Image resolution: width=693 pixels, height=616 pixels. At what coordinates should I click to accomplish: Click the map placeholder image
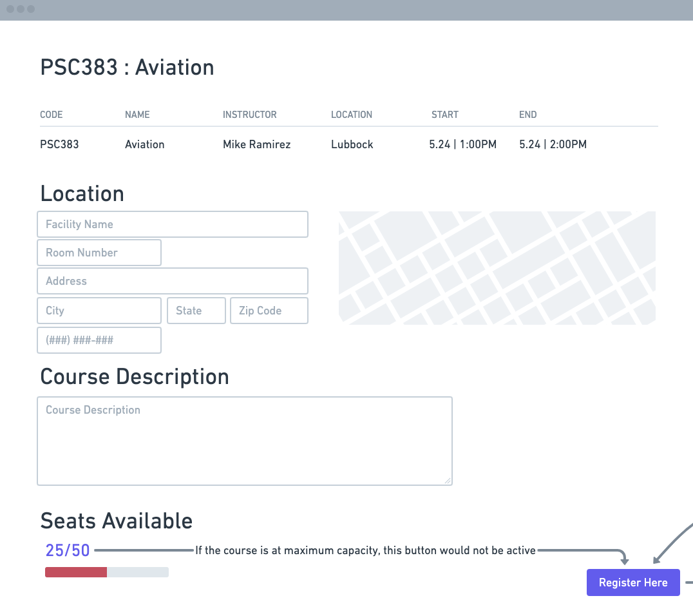[x=497, y=268]
